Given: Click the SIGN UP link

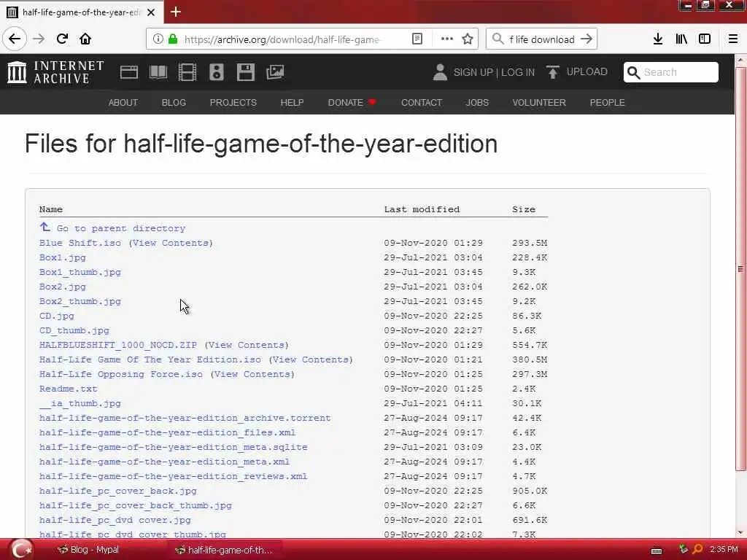Looking at the screenshot, I should [x=473, y=72].
